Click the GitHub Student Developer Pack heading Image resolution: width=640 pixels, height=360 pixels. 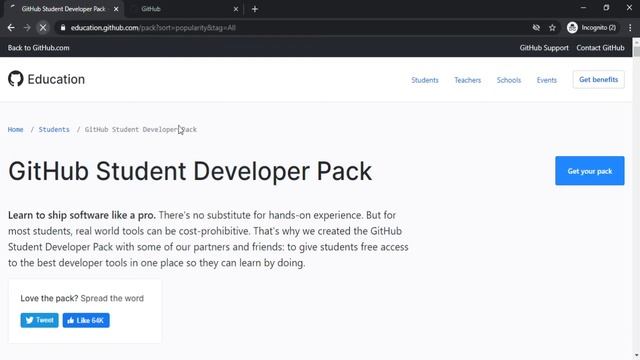point(190,171)
